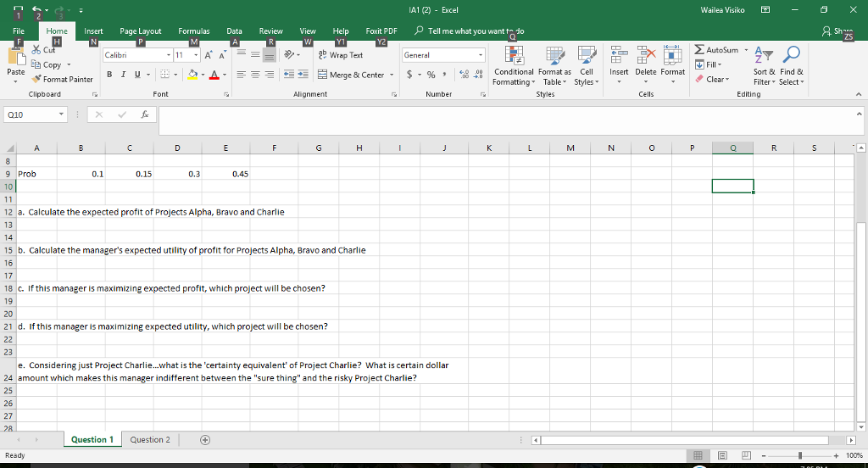Switch to the Insert ribbon tab

coord(93,31)
